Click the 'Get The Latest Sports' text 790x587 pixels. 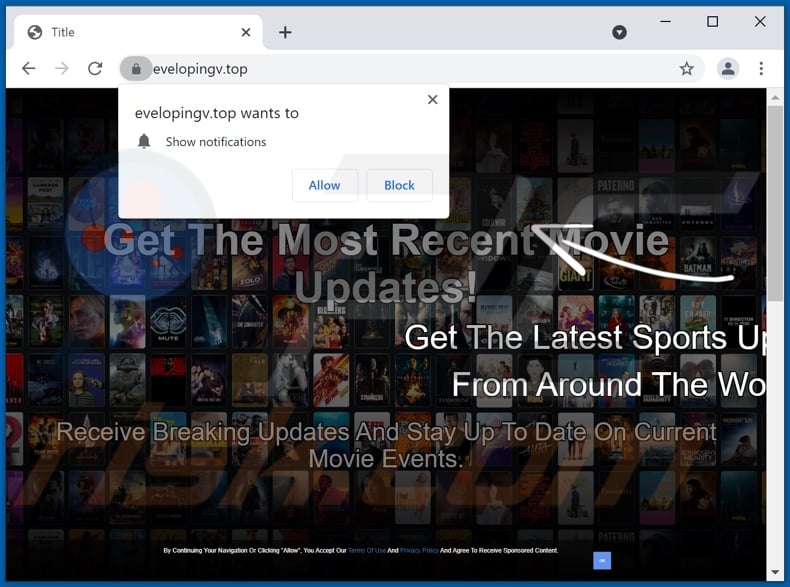coord(586,337)
